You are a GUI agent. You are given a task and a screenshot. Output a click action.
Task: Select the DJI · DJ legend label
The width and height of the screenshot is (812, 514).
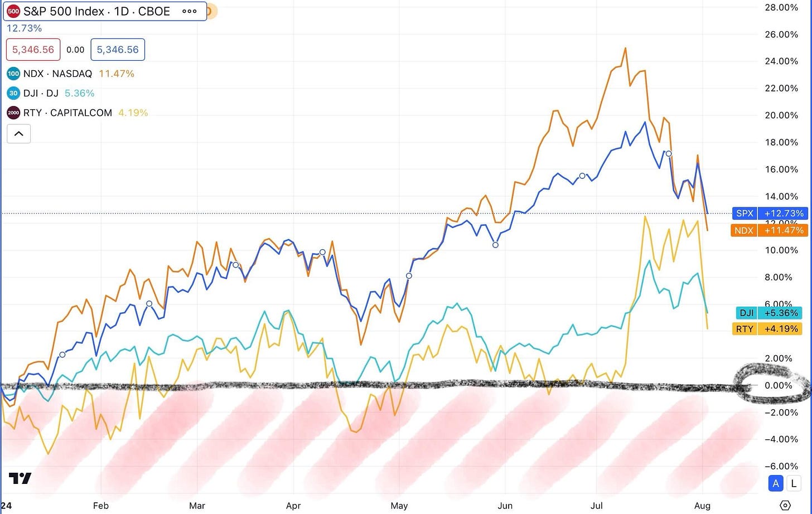[41, 93]
